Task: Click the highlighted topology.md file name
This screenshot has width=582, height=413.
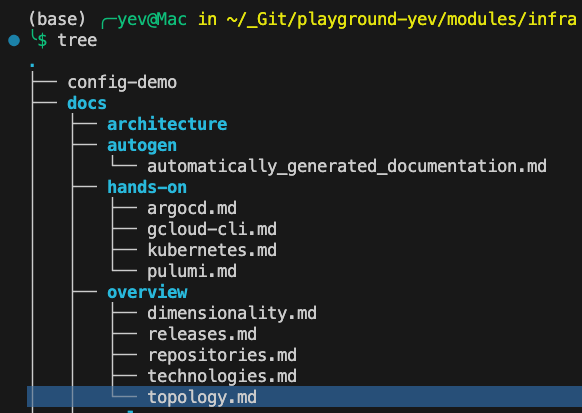Action: (202, 397)
